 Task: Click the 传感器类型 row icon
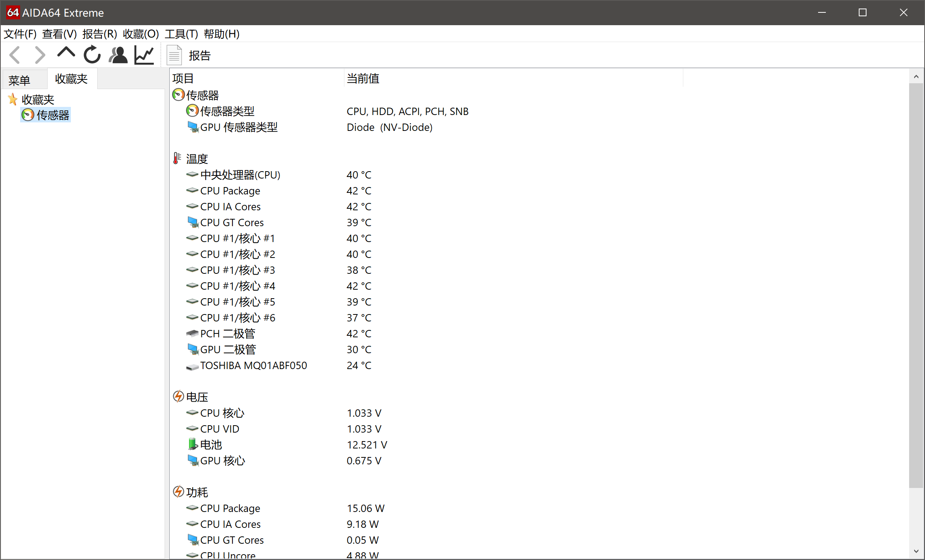[192, 111]
